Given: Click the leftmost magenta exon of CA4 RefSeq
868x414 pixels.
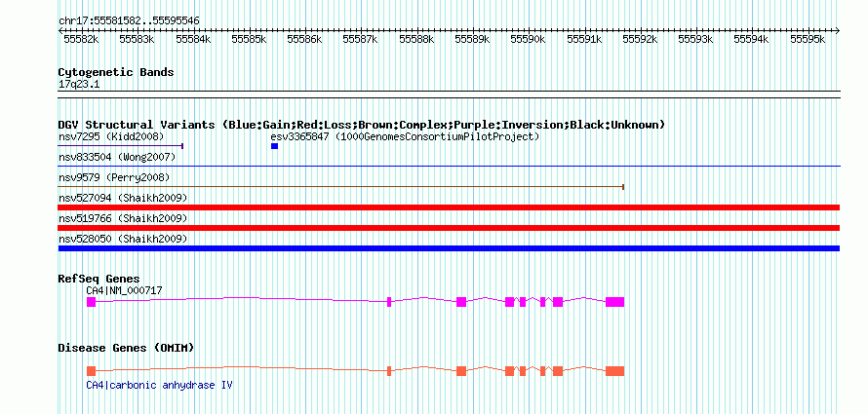Looking at the screenshot, I should pos(92,302).
